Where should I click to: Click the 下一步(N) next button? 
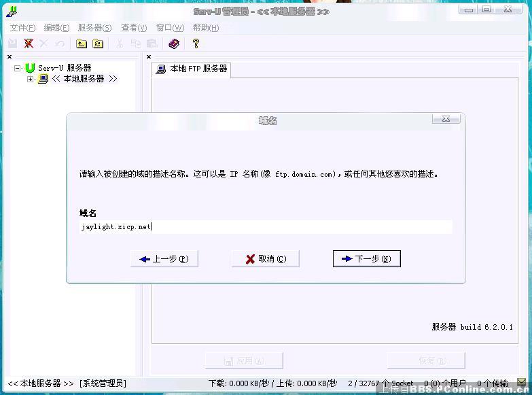pos(367,259)
